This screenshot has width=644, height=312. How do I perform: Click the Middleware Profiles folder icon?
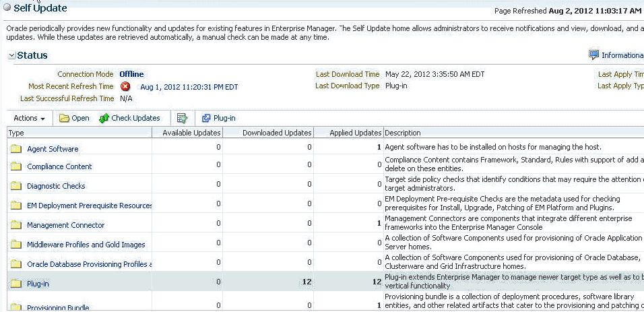pos(16,245)
